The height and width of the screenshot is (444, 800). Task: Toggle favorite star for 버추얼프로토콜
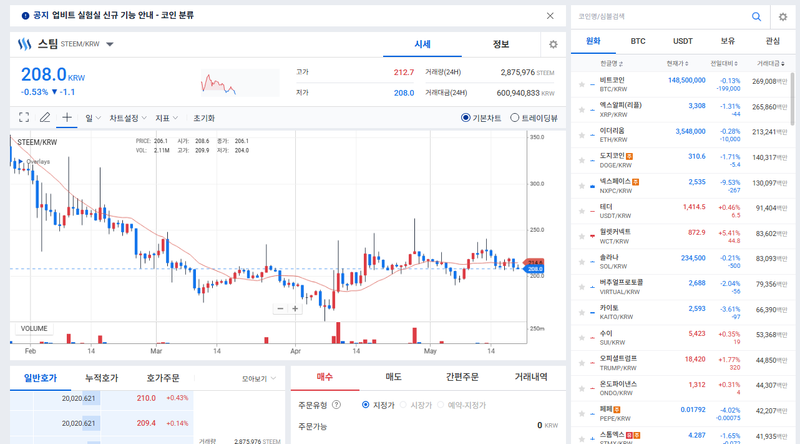click(582, 287)
